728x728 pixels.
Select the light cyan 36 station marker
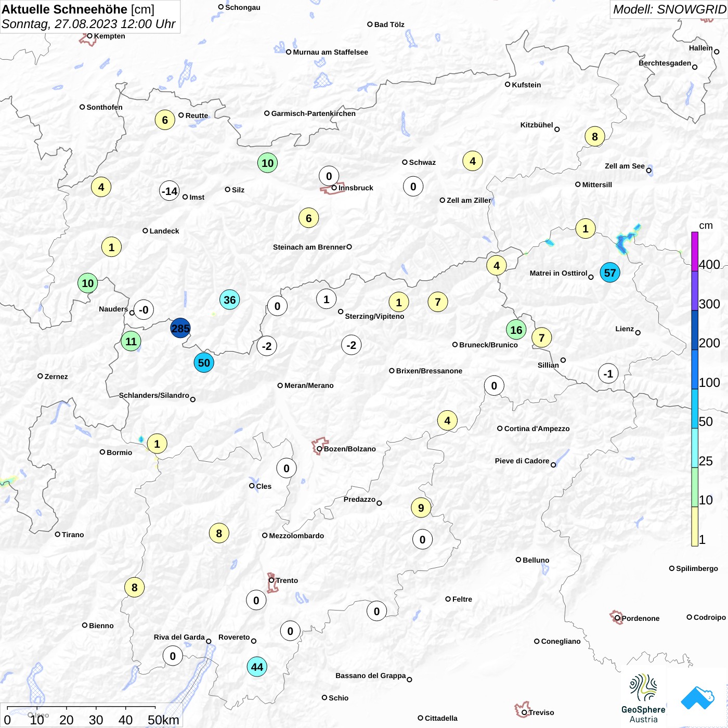pyautogui.click(x=229, y=300)
